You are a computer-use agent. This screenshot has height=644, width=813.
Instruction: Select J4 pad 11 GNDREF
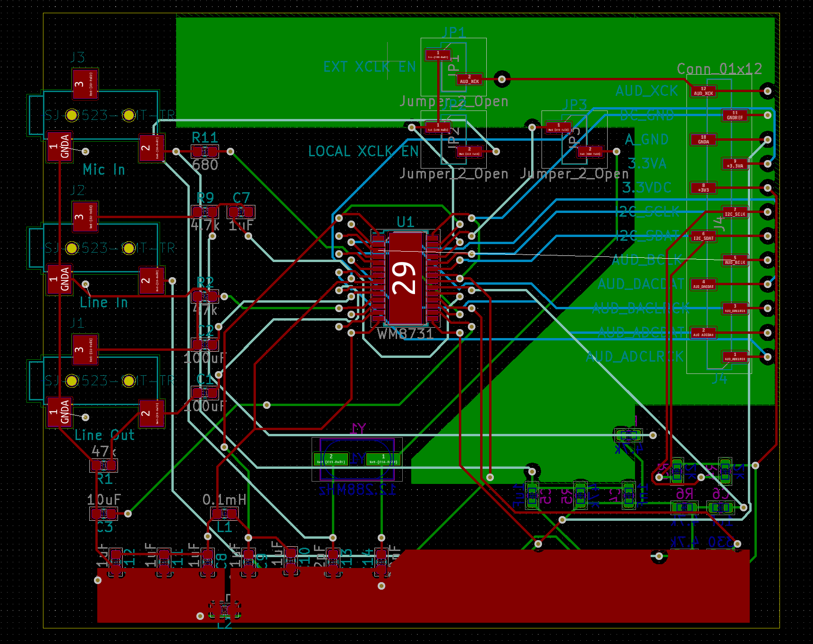(735, 115)
